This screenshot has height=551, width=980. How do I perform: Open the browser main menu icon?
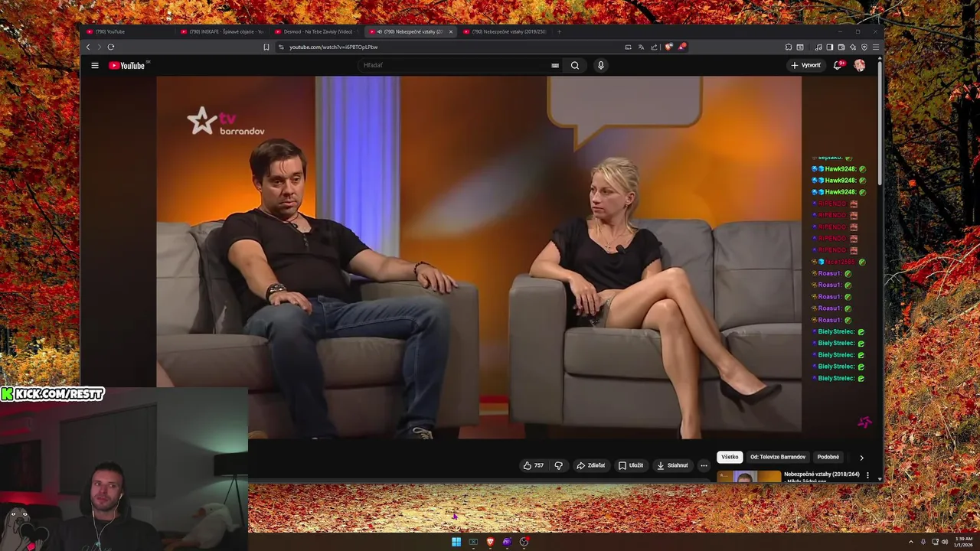pos(876,47)
